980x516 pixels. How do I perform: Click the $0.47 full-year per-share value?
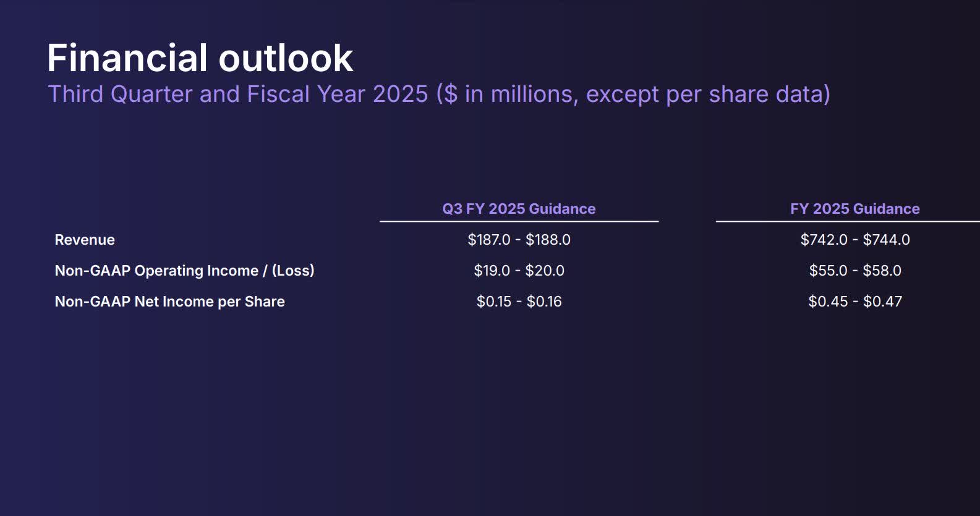coord(882,302)
